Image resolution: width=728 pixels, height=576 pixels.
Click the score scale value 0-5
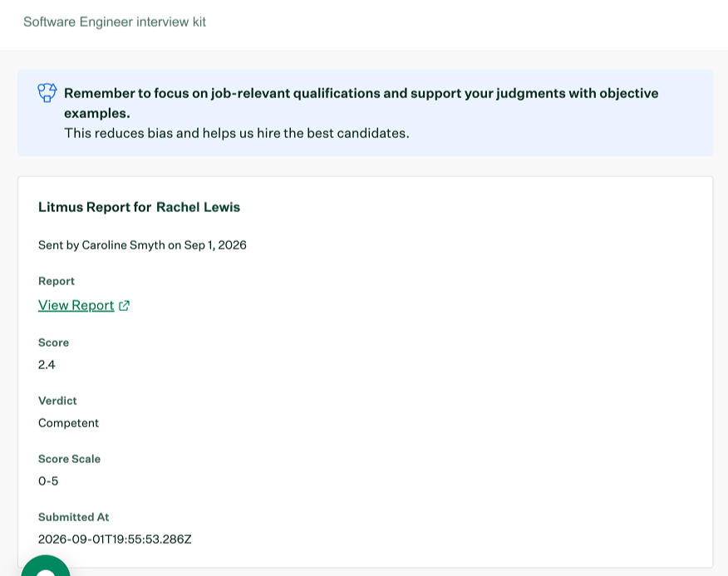(48, 480)
